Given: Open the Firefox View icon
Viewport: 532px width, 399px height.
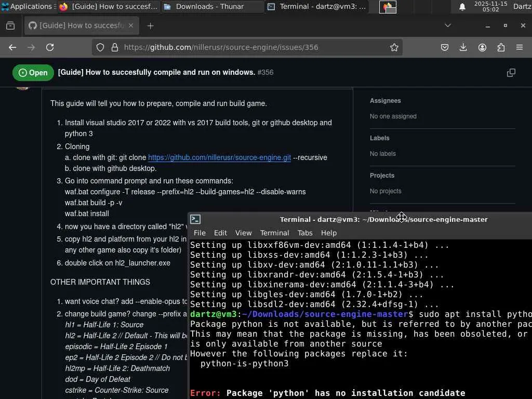Looking at the screenshot, I should click(x=10, y=26).
